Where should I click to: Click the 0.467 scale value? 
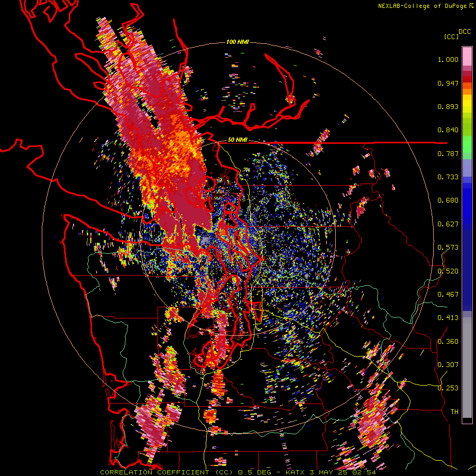pyautogui.click(x=448, y=295)
